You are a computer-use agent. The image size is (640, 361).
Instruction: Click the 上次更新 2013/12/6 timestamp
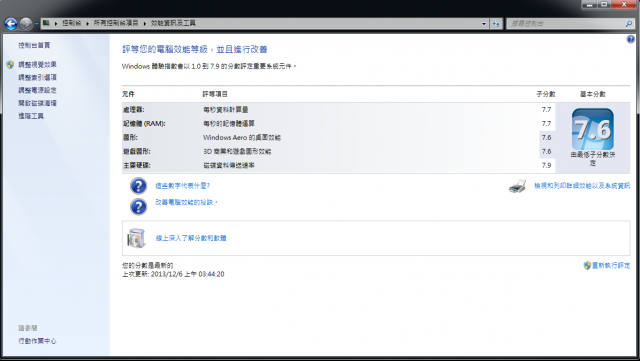[173, 274]
